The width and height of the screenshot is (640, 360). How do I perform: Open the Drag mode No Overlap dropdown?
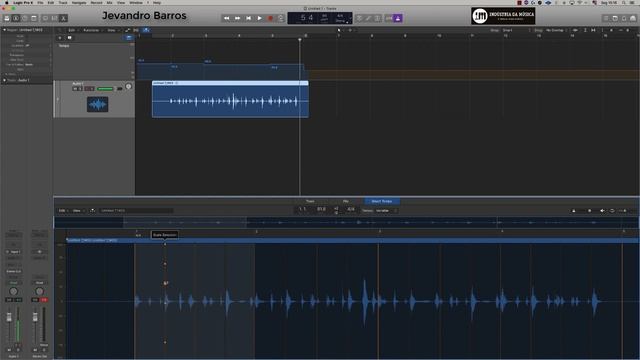[557, 30]
